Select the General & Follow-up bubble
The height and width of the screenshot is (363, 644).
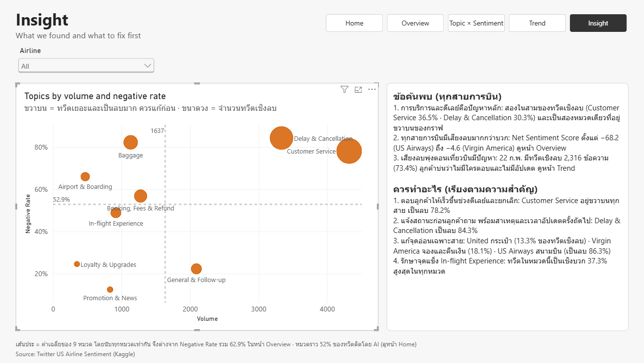[197, 269]
